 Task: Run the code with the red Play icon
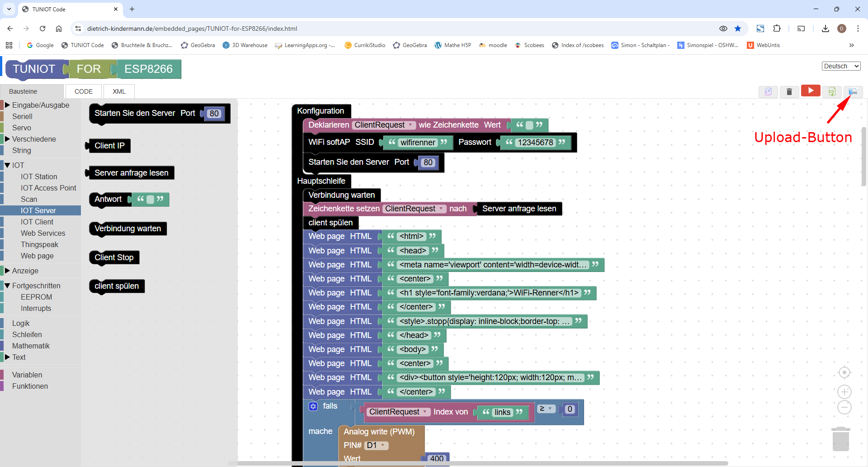coord(811,91)
